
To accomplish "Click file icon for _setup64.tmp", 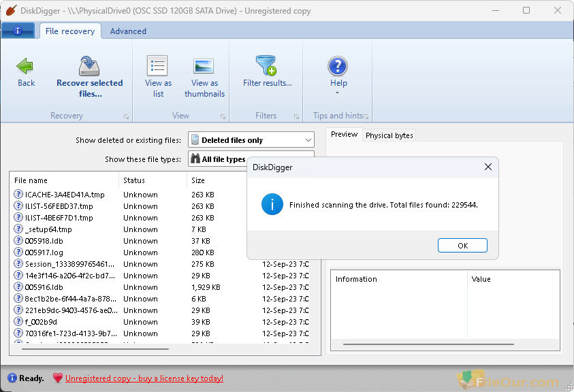I will pos(18,229).
